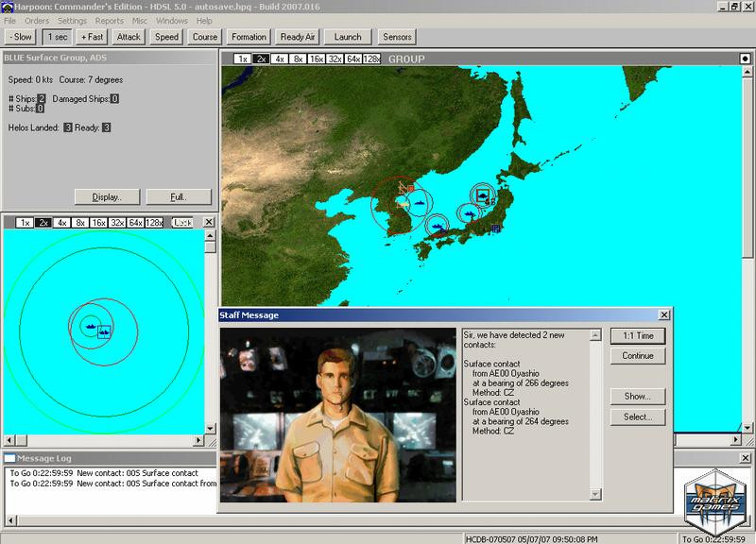Set Group map zoom to 4x
Viewport: 756px width, 544px height.
[280, 59]
